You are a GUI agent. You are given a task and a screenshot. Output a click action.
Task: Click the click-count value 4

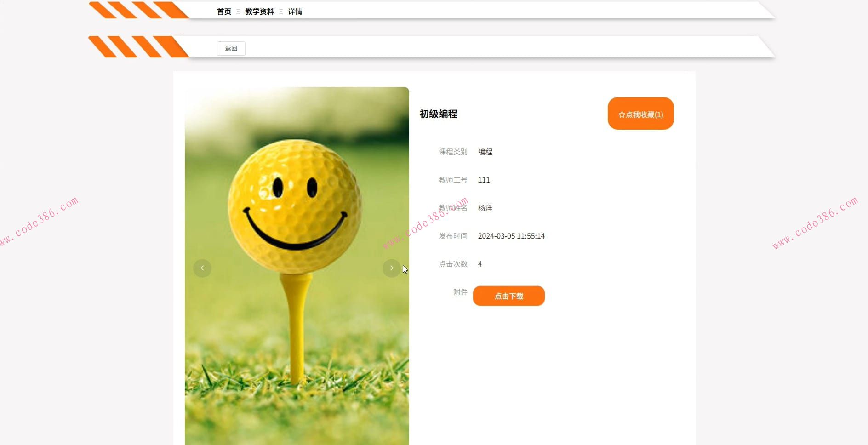tap(480, 264)
